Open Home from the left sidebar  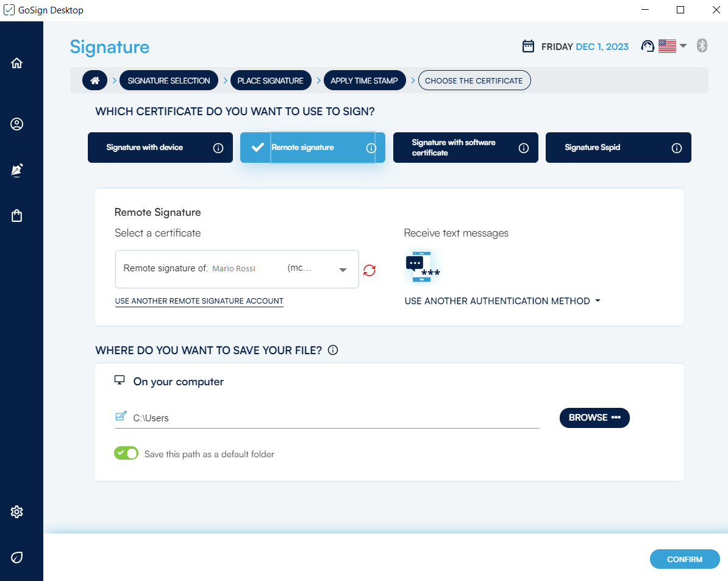pyautogui.click(x=17, y=63)
